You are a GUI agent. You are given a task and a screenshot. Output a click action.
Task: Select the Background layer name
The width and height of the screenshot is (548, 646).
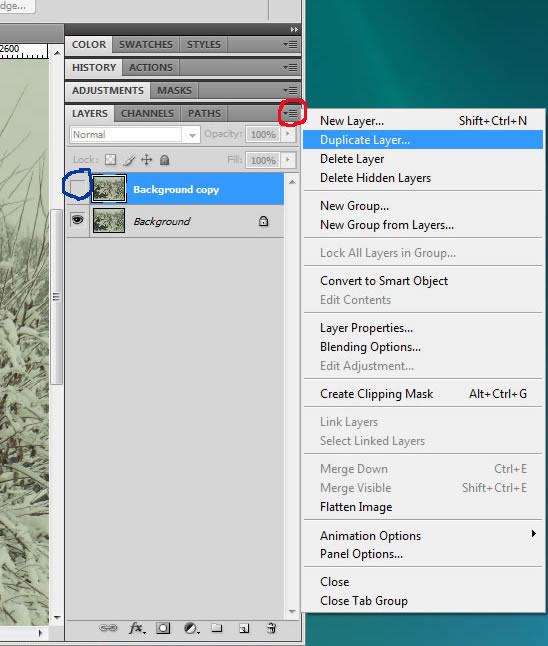tap(162, 222)
